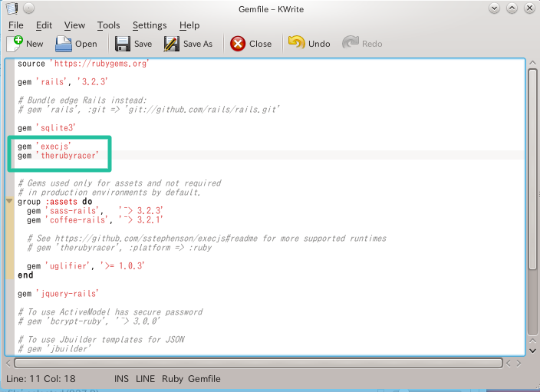Click the gem 'sass-rails' line
540x392 pixels.
[94, 211]
